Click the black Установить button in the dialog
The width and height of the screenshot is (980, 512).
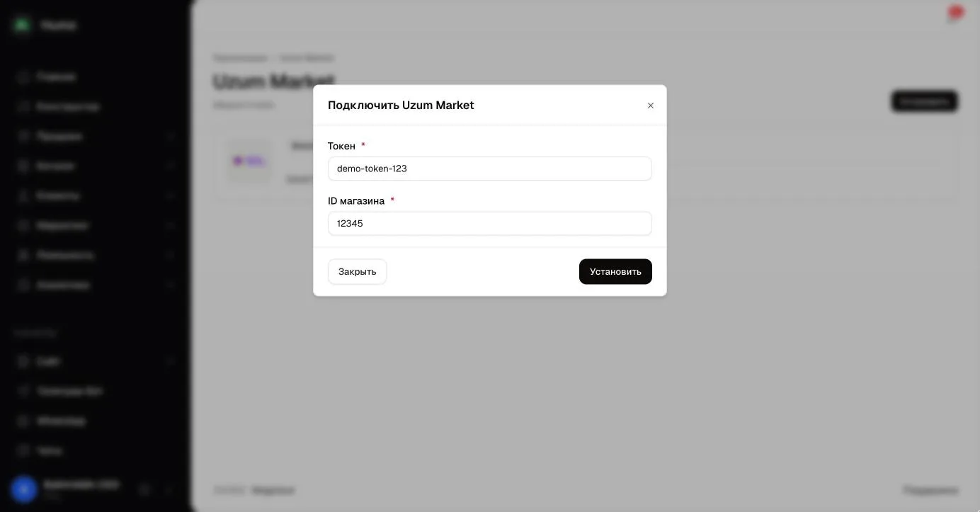615,271
